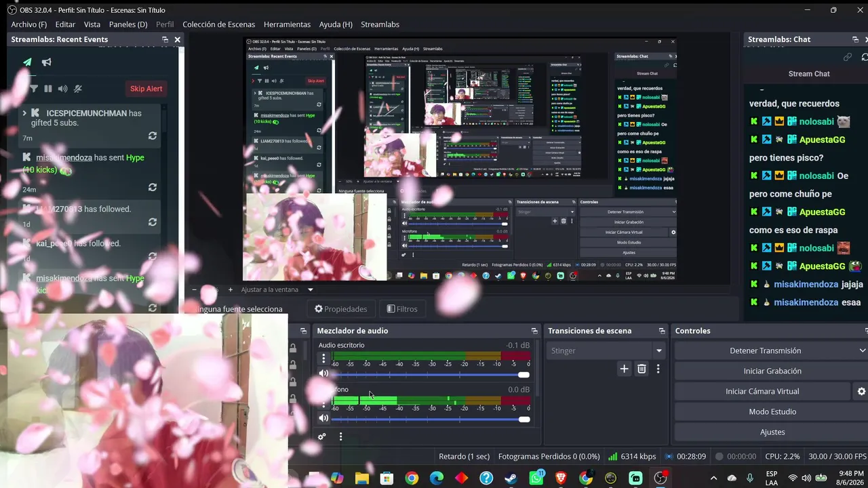Click Iniciar Grabación button

click(772, 371)
